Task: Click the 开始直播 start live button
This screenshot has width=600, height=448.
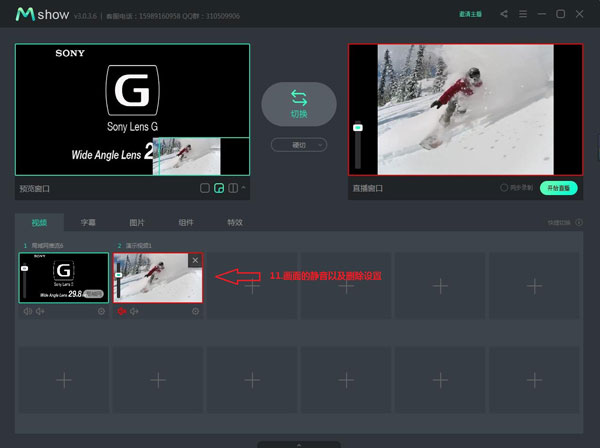Action: pyautogui.click(x=559, y=188)
